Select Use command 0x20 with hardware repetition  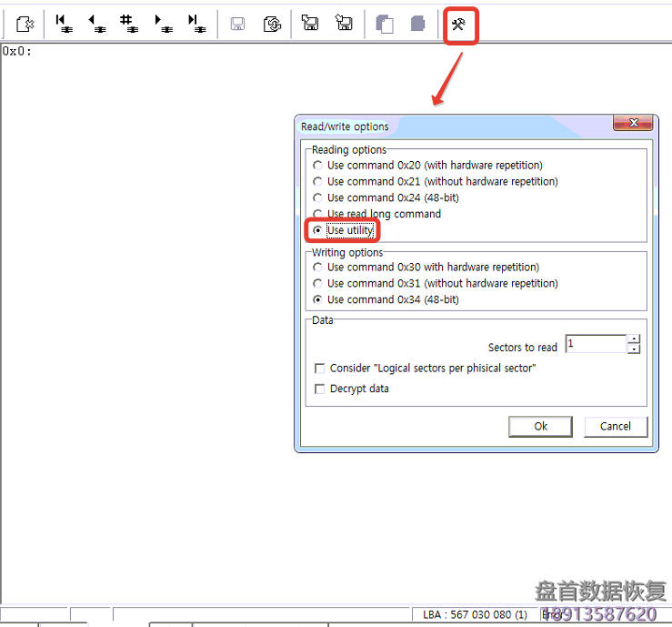coord(317,166)
